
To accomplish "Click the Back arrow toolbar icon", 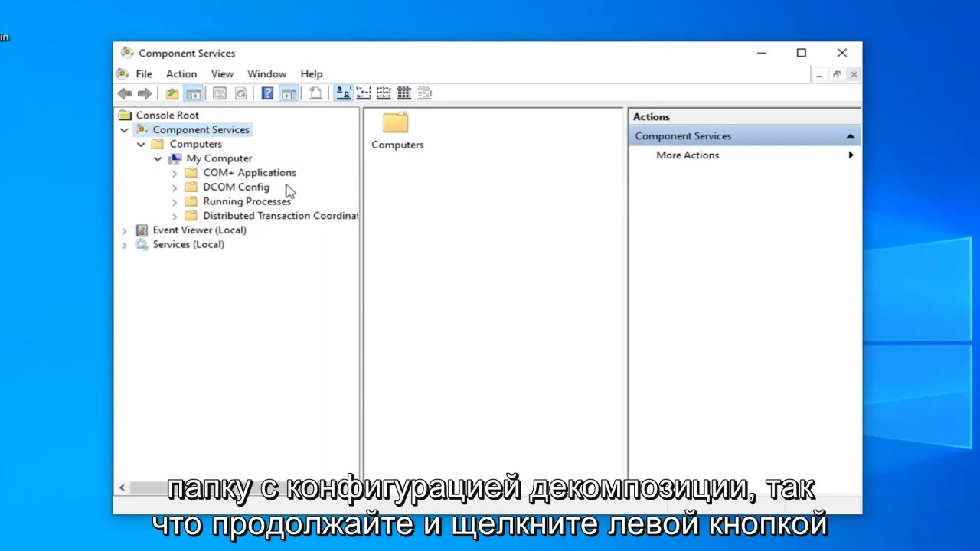I will tap(124, 93).
